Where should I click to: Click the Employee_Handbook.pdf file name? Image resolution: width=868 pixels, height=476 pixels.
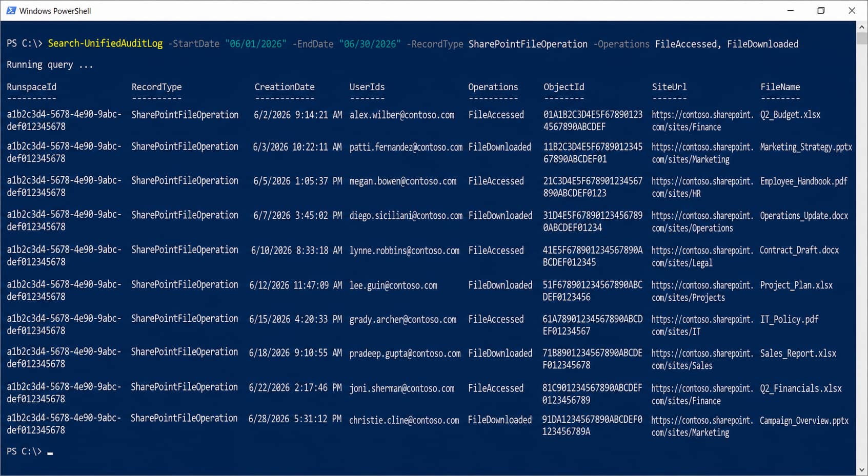tap(804, 181)
